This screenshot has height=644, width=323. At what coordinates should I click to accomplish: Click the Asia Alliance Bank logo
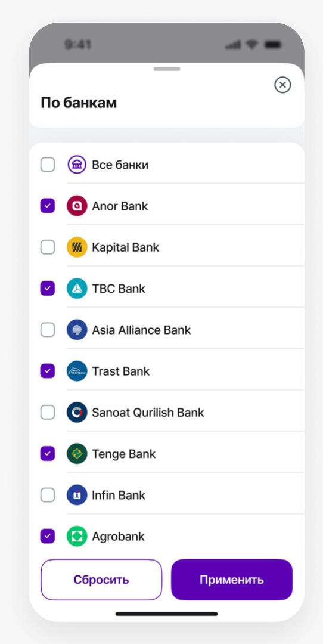pos(77,330)
